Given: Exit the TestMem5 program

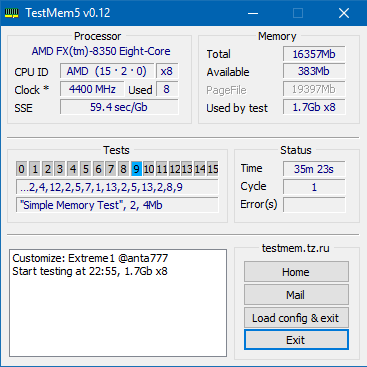Looking at the screenshot, I should pos(296,340).
